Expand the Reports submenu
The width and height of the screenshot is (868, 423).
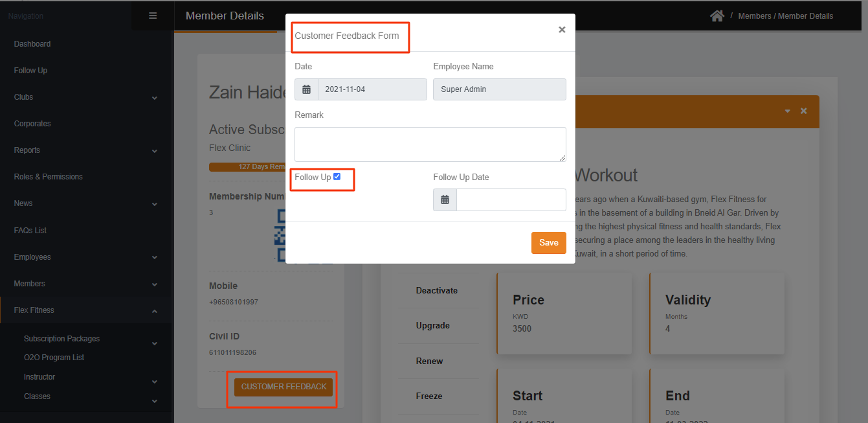154,150
